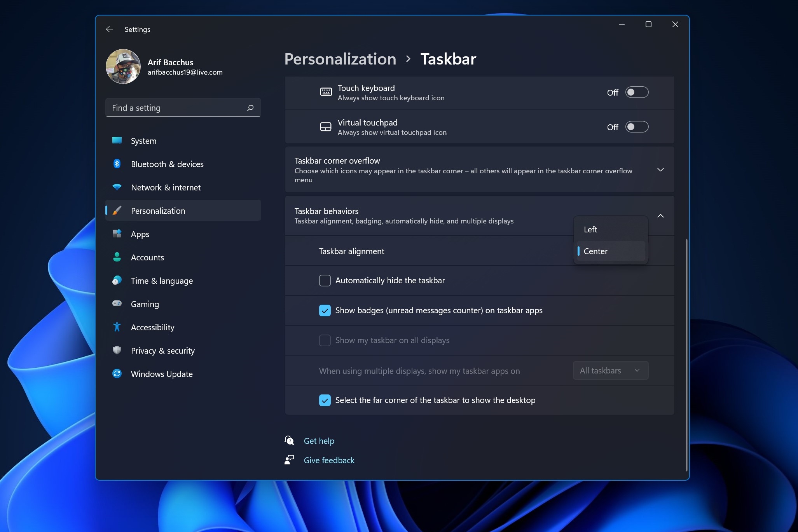798x532 pixels.
Task: Click the Bluetooth & devices icon
Action: (117, 164)
